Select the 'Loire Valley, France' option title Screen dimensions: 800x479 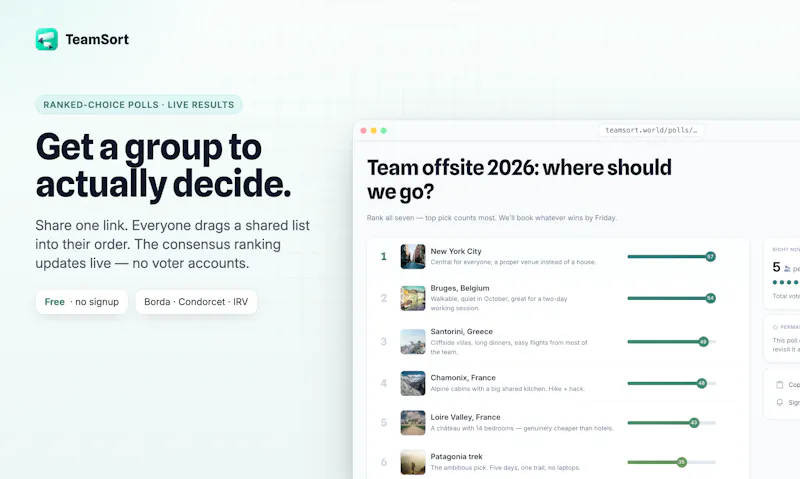465,417
